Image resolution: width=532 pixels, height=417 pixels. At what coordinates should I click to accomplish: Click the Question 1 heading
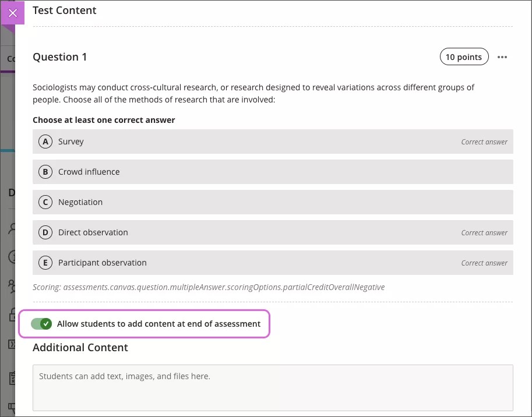60,56
